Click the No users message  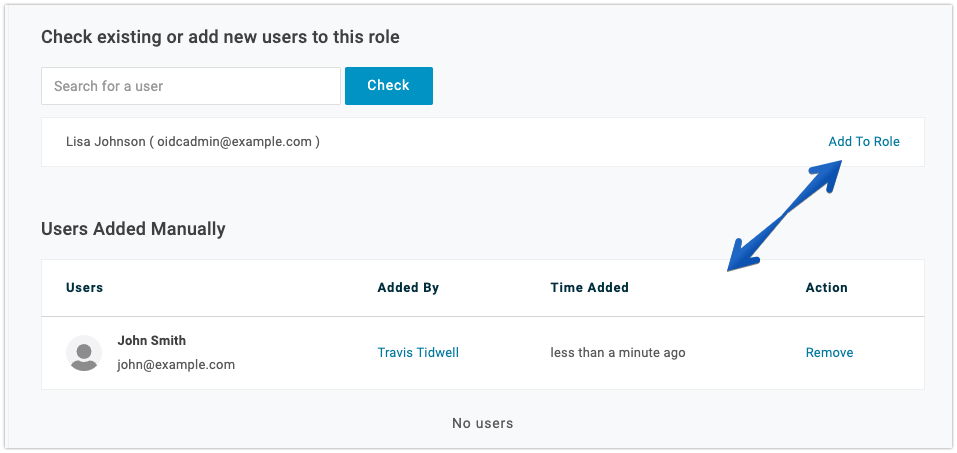483,423
